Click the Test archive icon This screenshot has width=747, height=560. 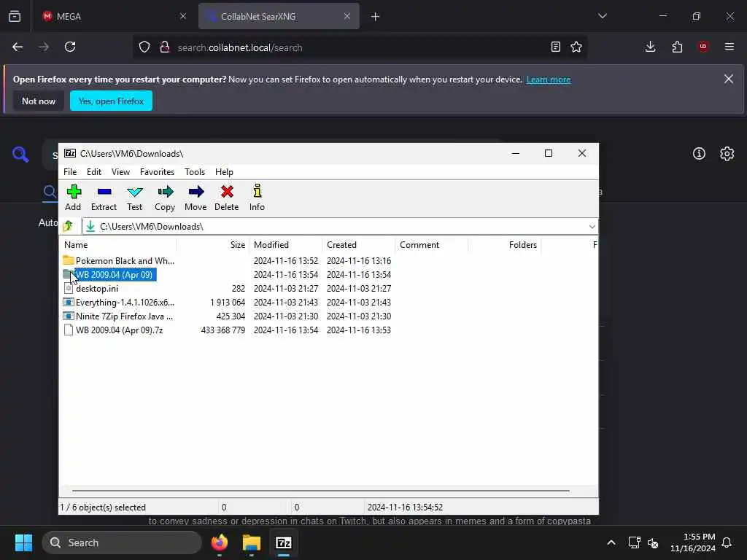pos(135,197)
